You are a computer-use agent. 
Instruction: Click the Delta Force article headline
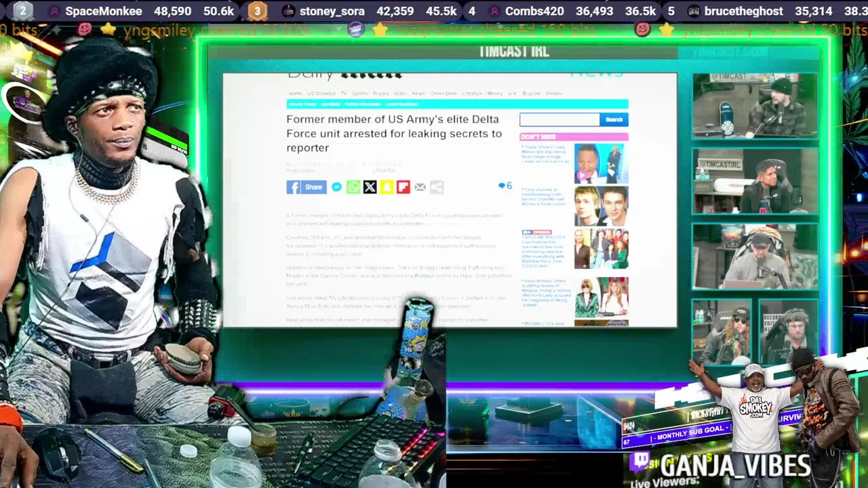[x=394, y=134]
